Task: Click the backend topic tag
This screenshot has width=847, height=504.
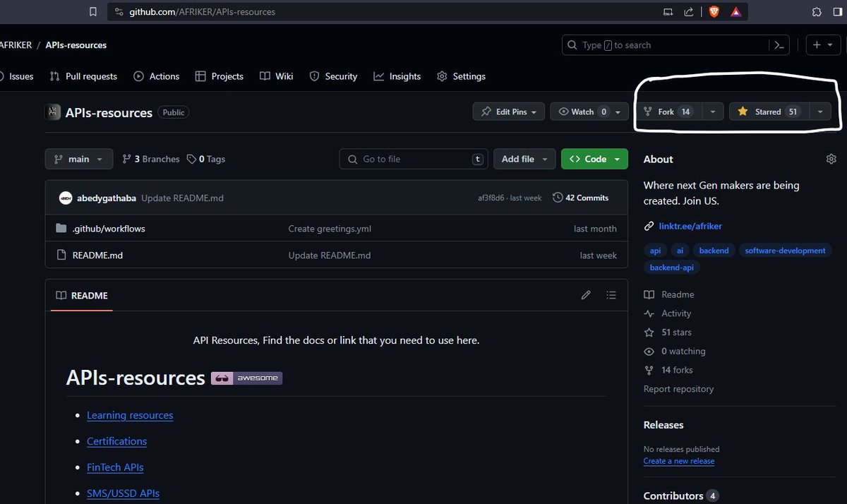Action: 714,251
